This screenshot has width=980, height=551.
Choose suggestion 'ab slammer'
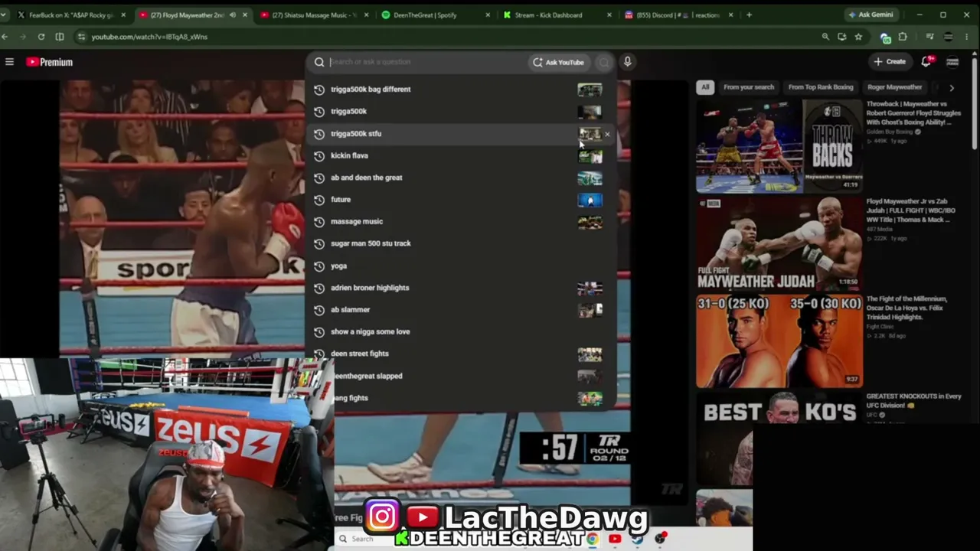coord(460,310)
